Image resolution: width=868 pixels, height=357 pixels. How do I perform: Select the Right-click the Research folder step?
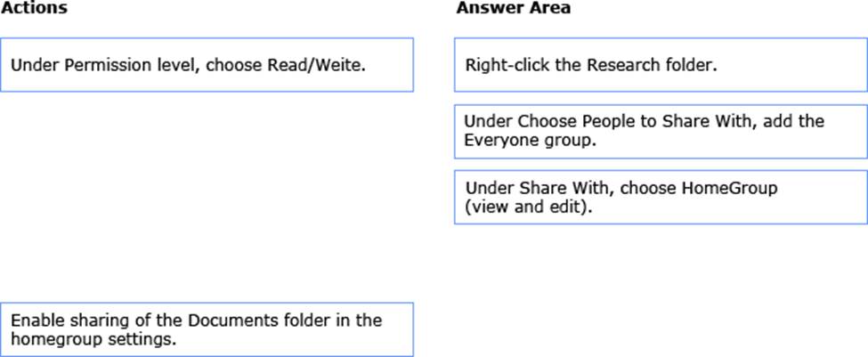(661, 64)
